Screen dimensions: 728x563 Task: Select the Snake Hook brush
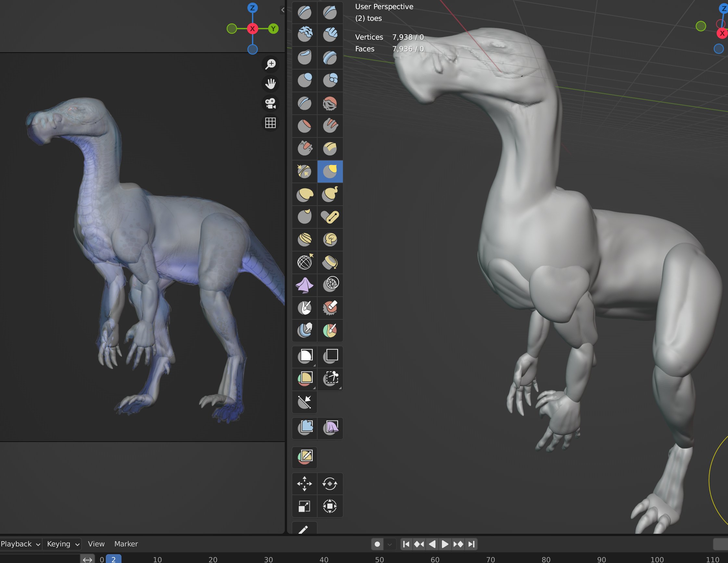330,194
